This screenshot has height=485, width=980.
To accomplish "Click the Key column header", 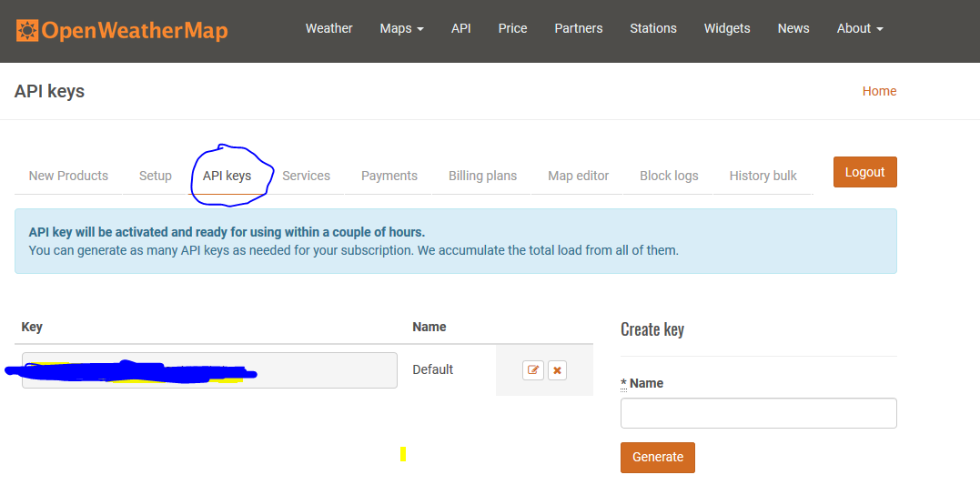I will (x=32, y=327).
